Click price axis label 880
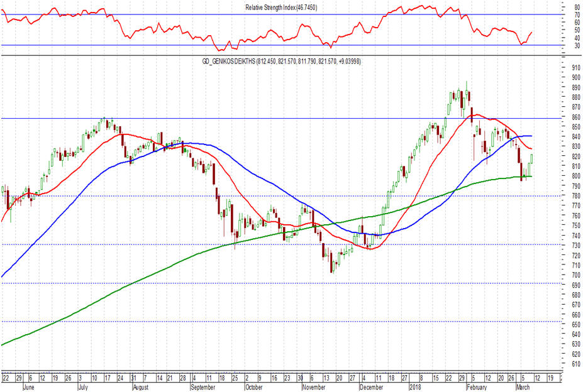The width and height of the screenshot is (583, 392). point(576,97)
